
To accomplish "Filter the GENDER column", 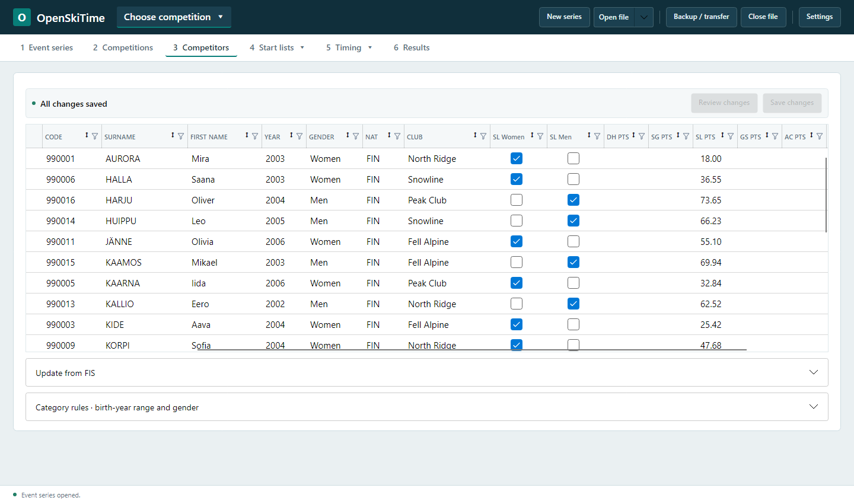I will pos(356,136).
